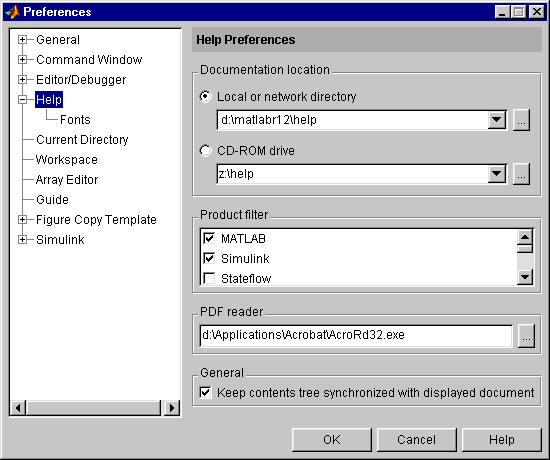Open the local directory path dropdown
This screenshot has height=460, width=550.
(x=497, y=120)
